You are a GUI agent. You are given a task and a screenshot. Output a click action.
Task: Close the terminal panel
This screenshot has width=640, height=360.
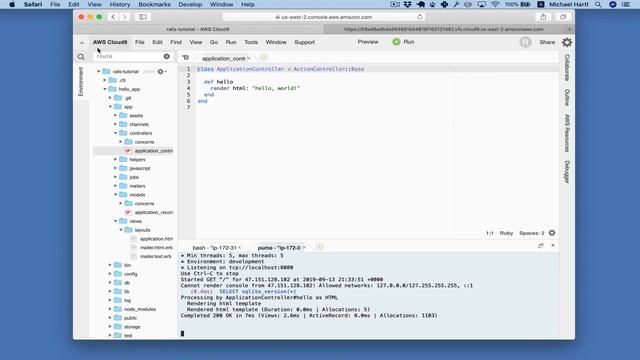[x=553, y=245]
